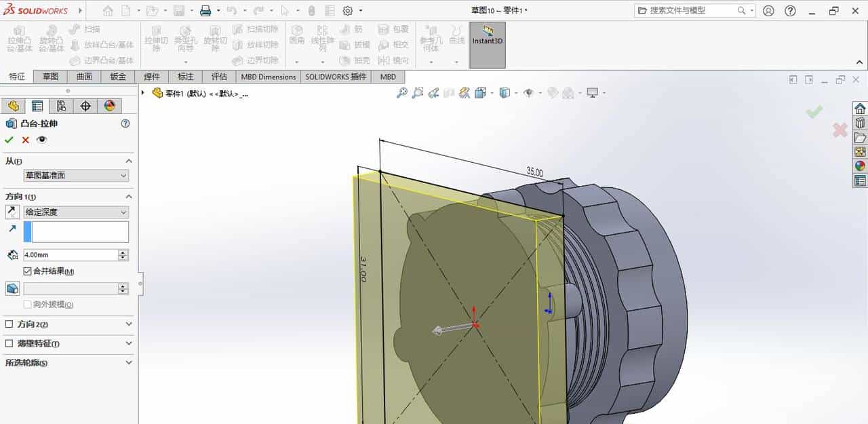Viewport: 868px width, 424px height.
Task: Select the 拉伸切除 (Extruded Cut) tool
Action: tap(157, 41)
